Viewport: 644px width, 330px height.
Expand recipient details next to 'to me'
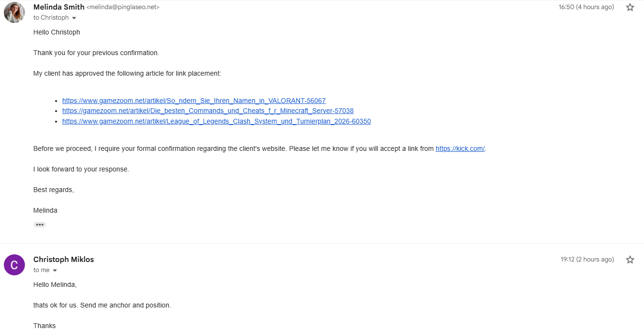point(55,270)
